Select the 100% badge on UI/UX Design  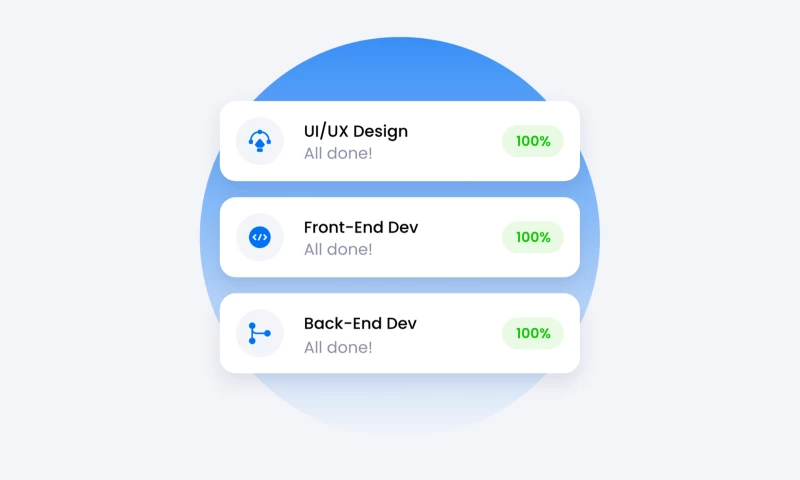click(x=533, y=141)
